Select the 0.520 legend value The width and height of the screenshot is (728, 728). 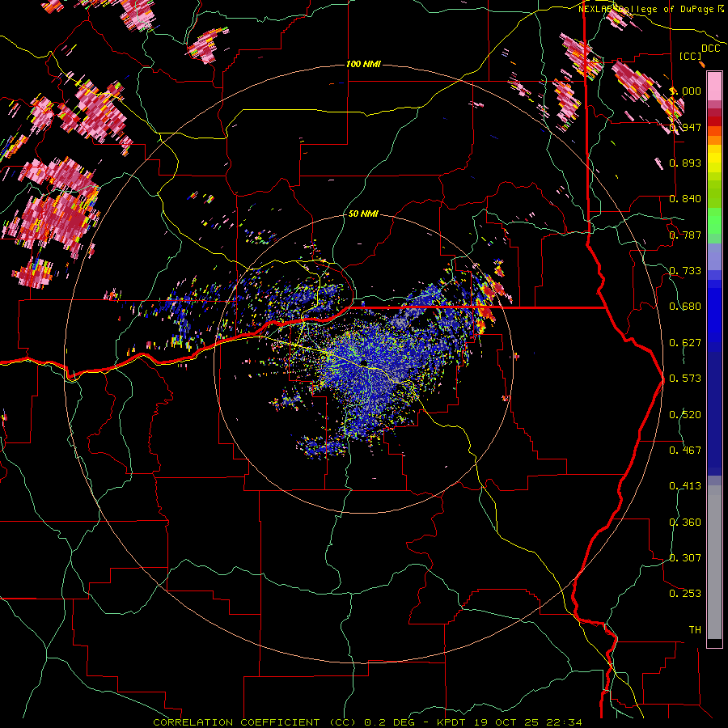click(x=685, y=415)
